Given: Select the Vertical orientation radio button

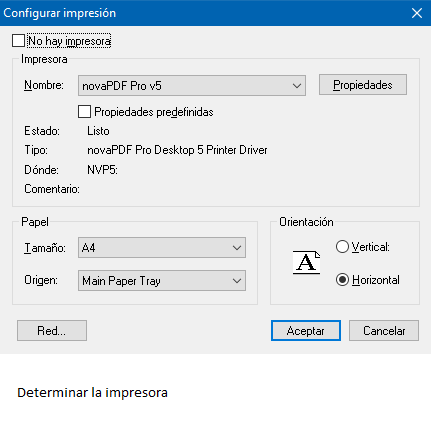Looking at the screenshot, I should (x=342, y=247).
